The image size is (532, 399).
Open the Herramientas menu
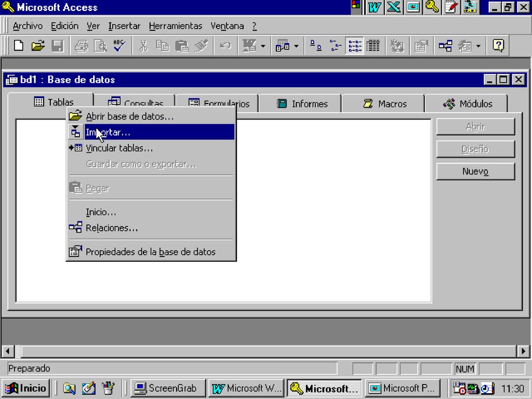click(x=176, y=26)
